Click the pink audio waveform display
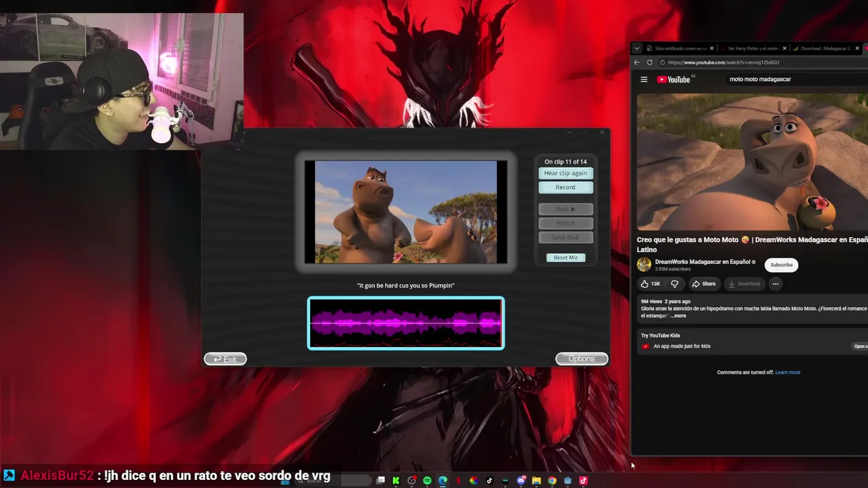Image resolution: width=868 pixels, height=488 pixels. pos(406,323)
